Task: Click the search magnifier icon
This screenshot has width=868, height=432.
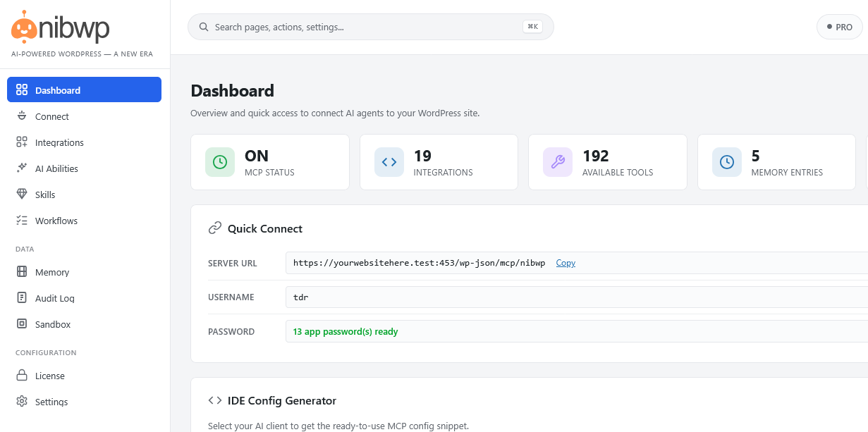Action: (x=204, y=27)
